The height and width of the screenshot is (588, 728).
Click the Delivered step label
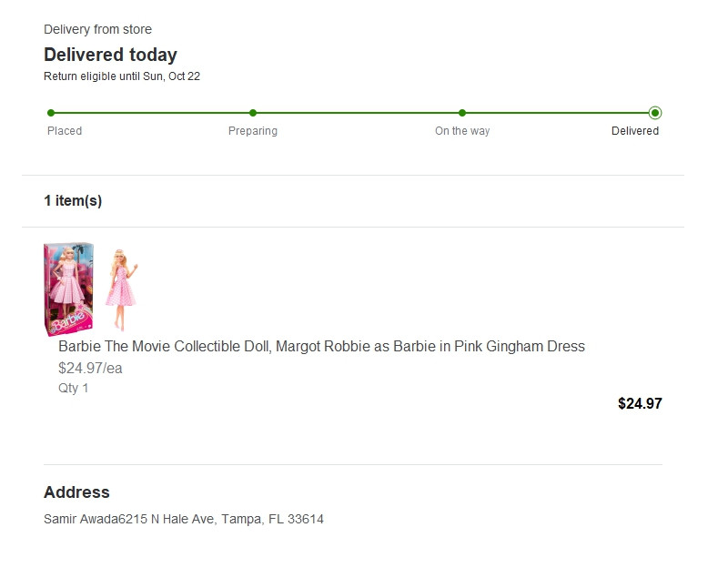(635, 131)
